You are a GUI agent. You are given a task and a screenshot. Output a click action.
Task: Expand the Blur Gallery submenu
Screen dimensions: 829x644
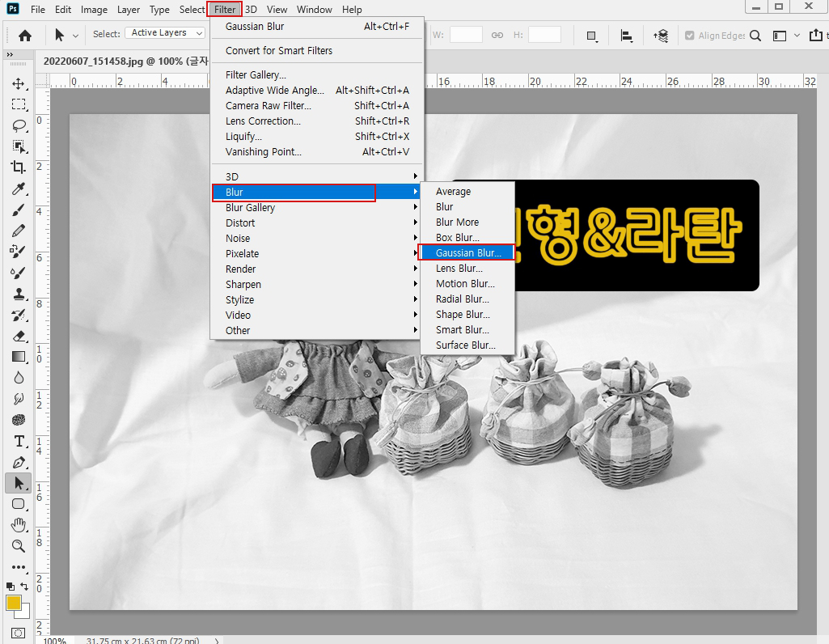(x=317, y=207)
